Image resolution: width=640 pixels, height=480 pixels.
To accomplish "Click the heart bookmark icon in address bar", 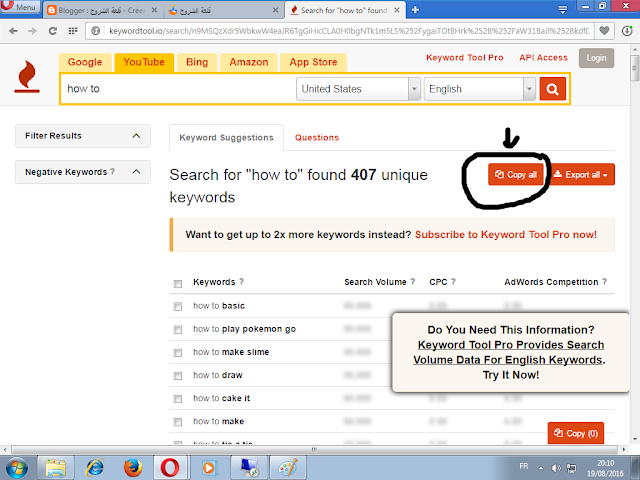I will tap(604, 31).
